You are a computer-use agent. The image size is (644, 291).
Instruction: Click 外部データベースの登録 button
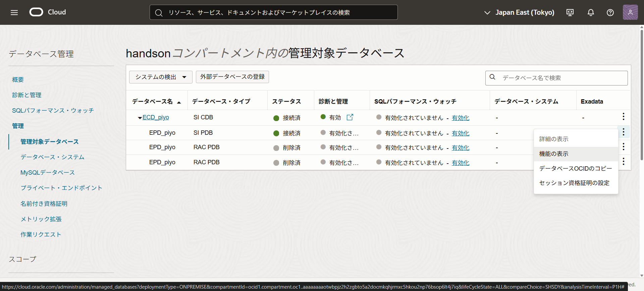tap(232, 77)
